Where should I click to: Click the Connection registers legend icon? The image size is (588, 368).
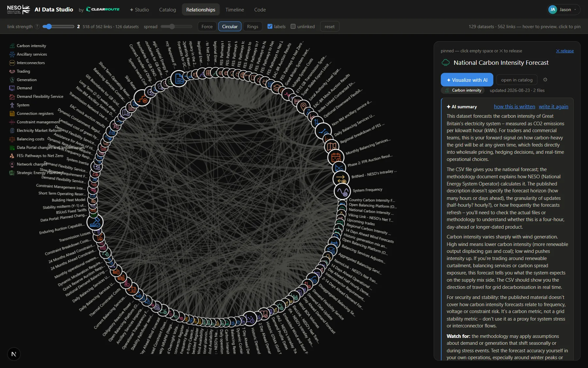pyautogui.click(x=12, y=114)
